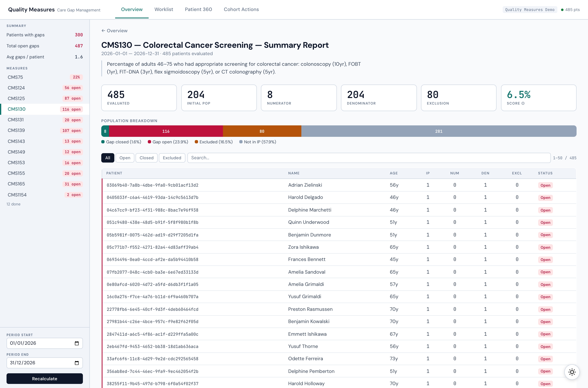Click the Numerator 8 card
Viewport: 588px width, 388px height.
pos(299,98)
